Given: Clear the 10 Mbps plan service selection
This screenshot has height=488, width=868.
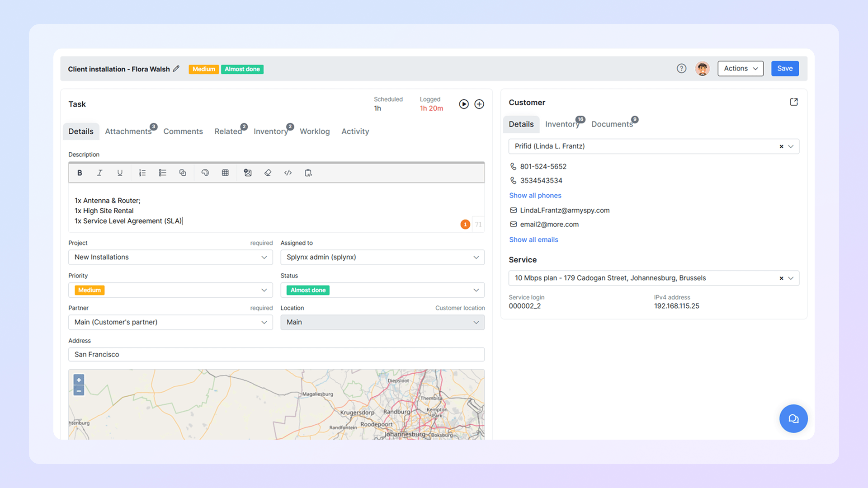Looking at the screenshot, I should 781,278.
